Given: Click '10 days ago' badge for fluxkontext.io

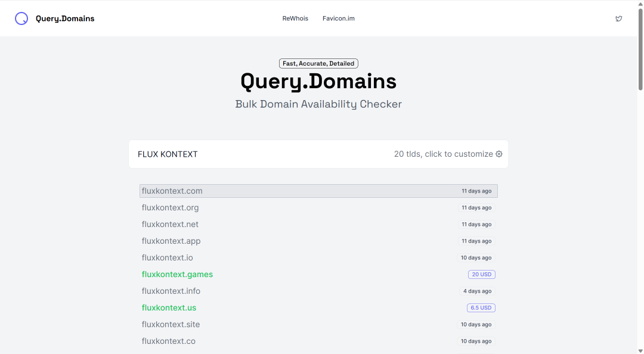Looking at the screenshot, I should pyautogui.click(x=476, y=258).
